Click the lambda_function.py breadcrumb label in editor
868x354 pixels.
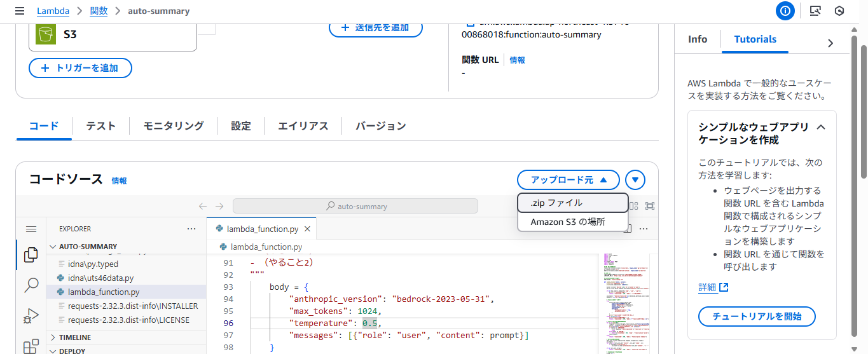[266, 247]
